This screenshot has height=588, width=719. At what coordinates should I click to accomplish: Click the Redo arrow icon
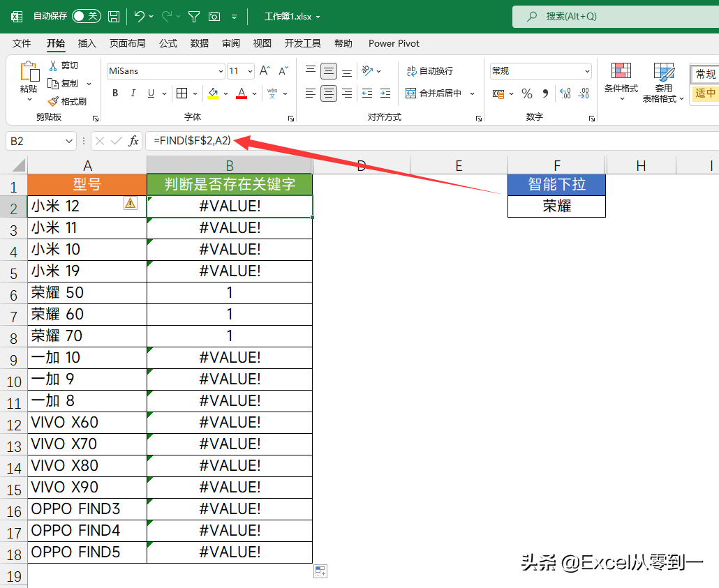point(167,17)
